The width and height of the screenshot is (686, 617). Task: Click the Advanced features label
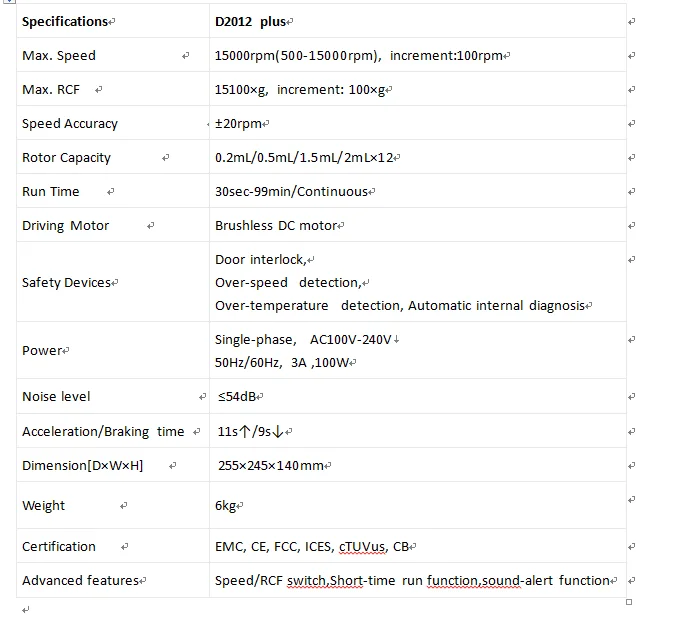click(x=80, y=581)
